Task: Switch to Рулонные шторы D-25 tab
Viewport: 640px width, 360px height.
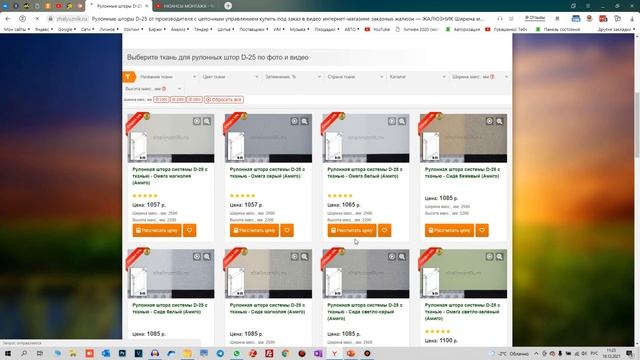Action: [x=119, y=6]
